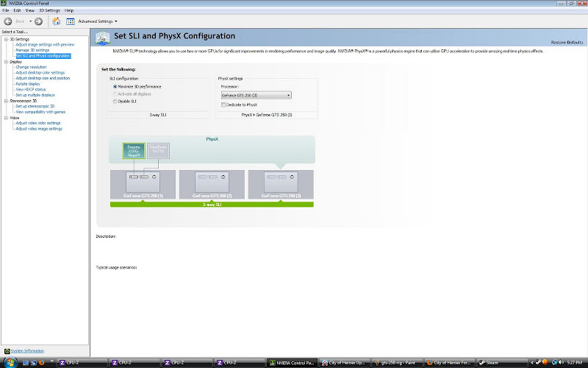Image resolution: width=588 pixels, height=368 pixels.
Task: Launch Firefox from the Quick Launch bar
Action: click(41, 363)
